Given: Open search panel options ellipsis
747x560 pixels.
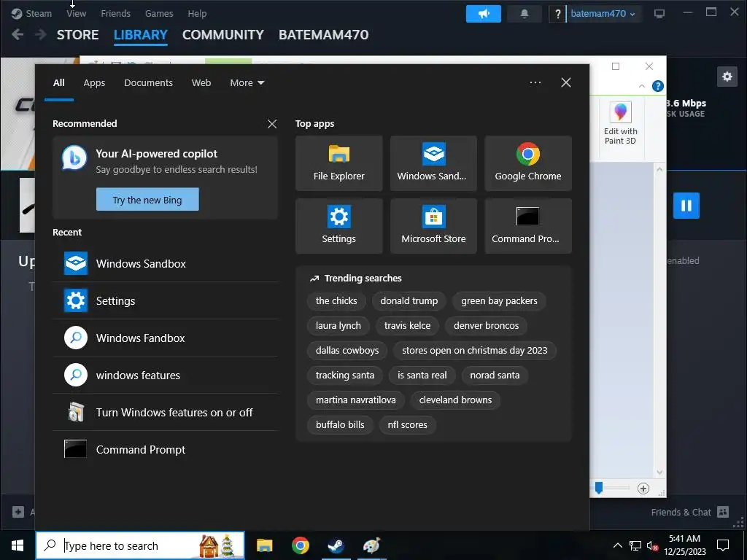Looking at the screenshot, I should [x=535, y=82].
